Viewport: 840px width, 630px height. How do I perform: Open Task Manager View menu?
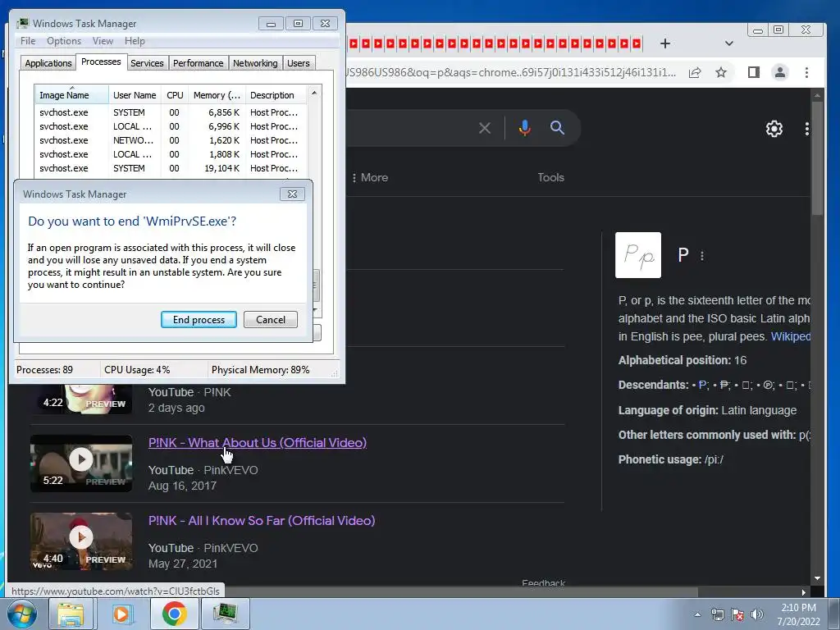(103, 41)
